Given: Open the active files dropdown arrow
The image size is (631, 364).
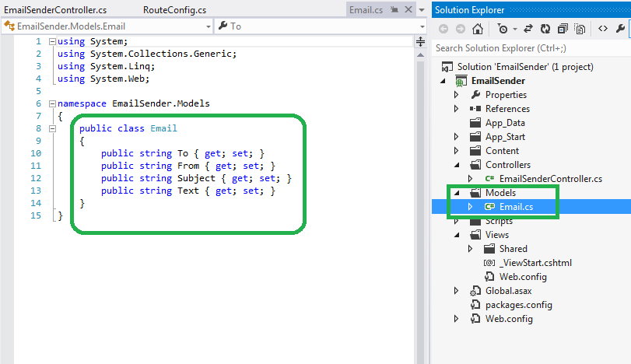Looking at the screenshot, I should click(422, 10).
